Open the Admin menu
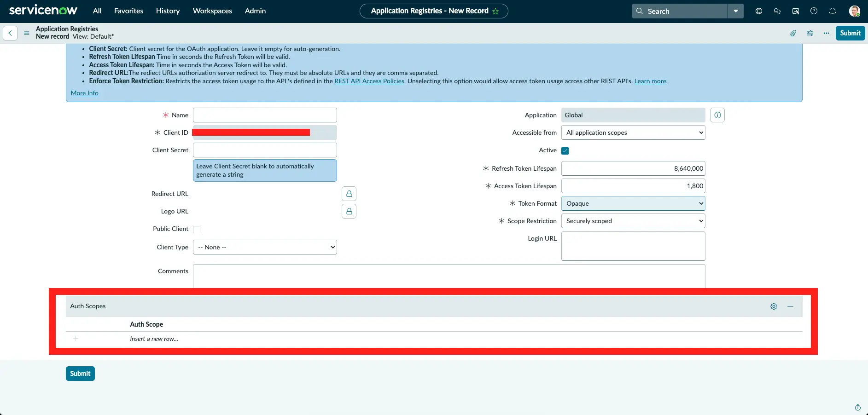This screenshot has height=415, width=868. tap(255, 11)
